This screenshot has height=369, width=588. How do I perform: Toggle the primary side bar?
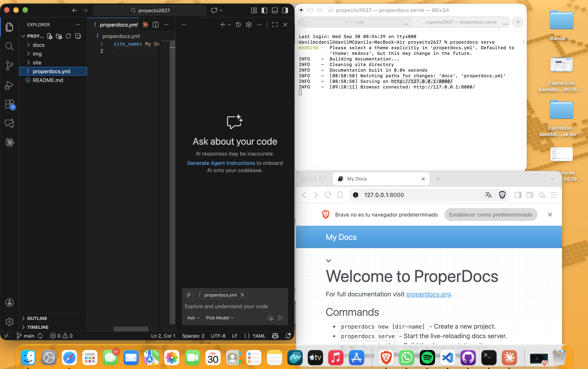pos(264,10)
